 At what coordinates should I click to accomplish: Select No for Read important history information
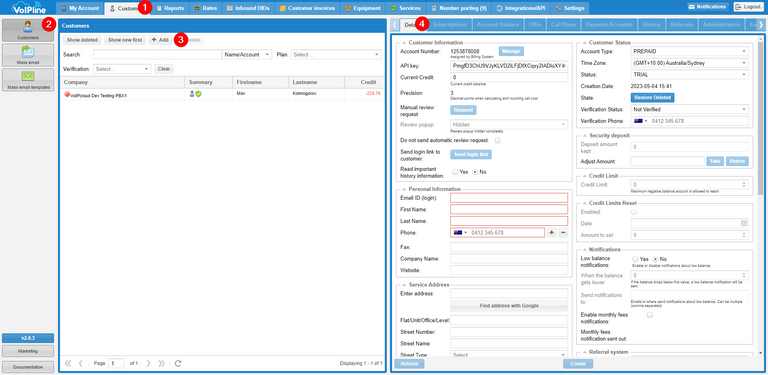point(475,172)
